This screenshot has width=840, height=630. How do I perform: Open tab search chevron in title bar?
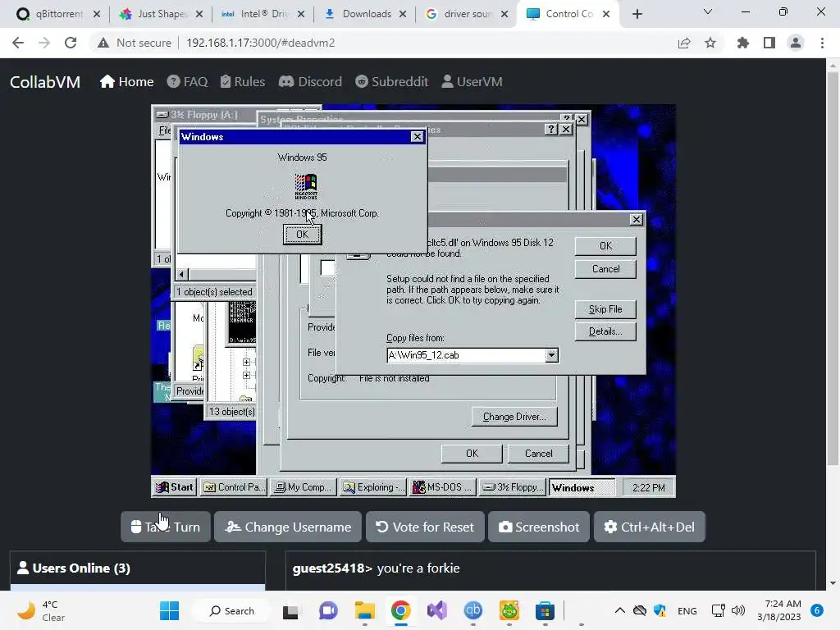point(708,11)
